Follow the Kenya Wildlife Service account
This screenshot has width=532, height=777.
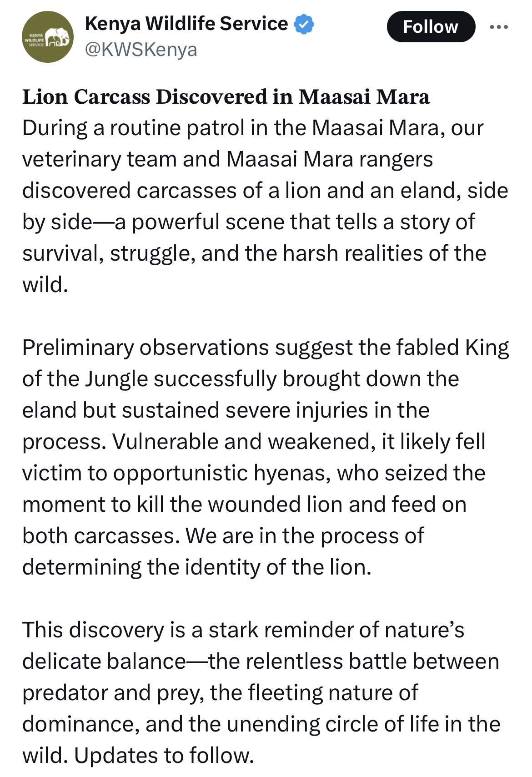pyautogui.click(x=431, y=27)
